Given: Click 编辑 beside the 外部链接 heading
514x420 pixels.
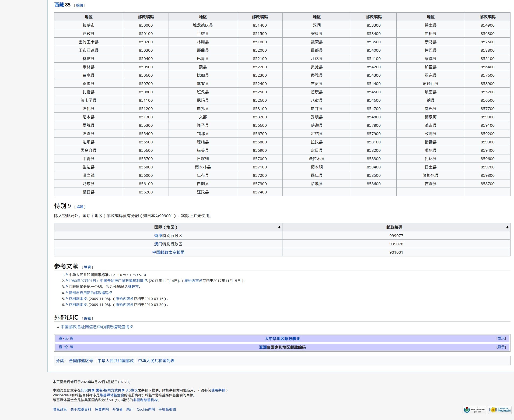Looking at the screenshot, I should (87, 319).
